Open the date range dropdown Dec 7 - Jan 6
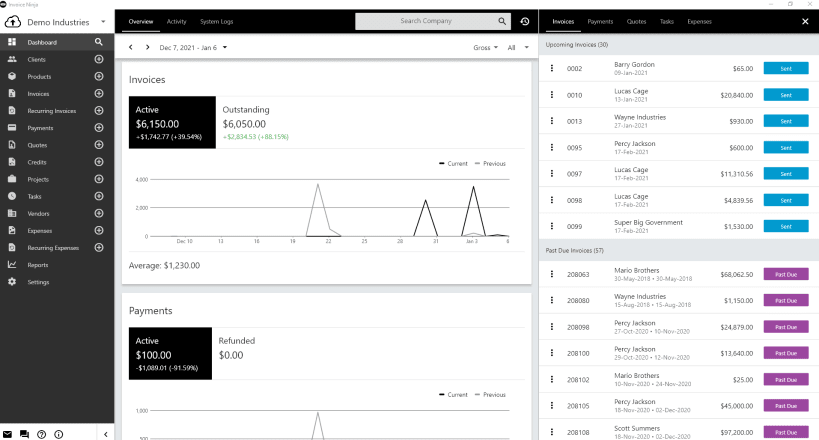819x440 pixels. (x=193, y=48)
